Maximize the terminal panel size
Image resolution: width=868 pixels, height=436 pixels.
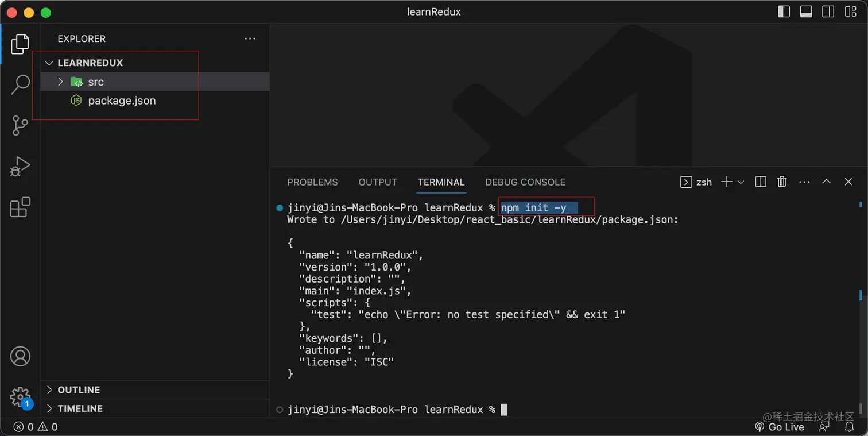click(826, 182)
